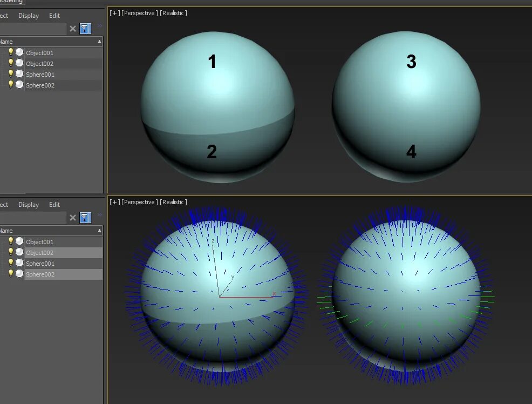Open Display menu in explorer with highlighted Object002
Screen dimensions: 532x404
click(29, 205)
